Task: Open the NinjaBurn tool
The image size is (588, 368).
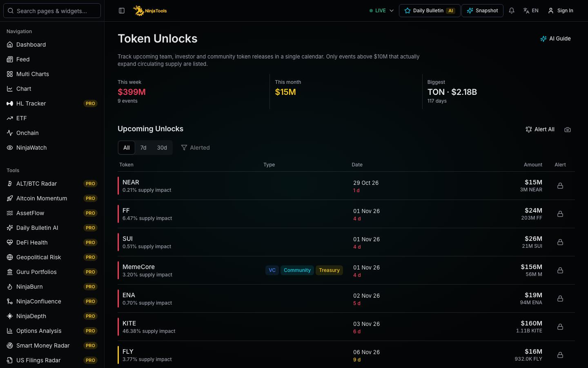Action: coord(52,287)
